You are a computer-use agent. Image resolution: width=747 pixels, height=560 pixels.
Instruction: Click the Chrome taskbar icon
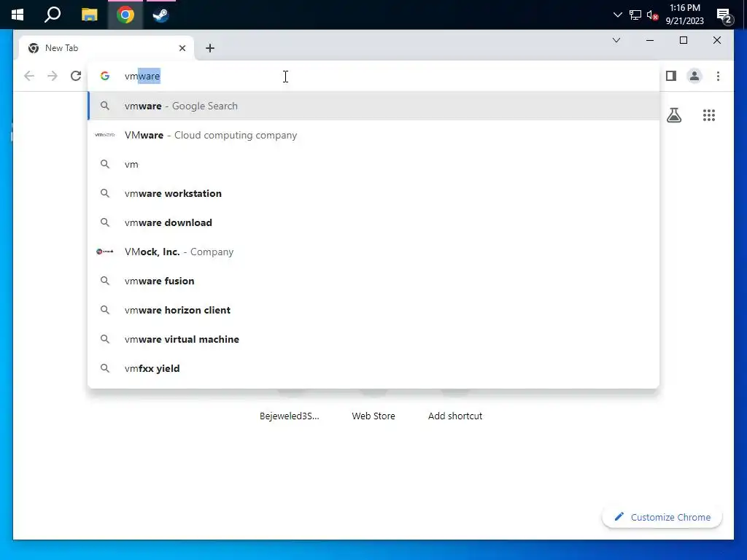(x=125, y=15)
